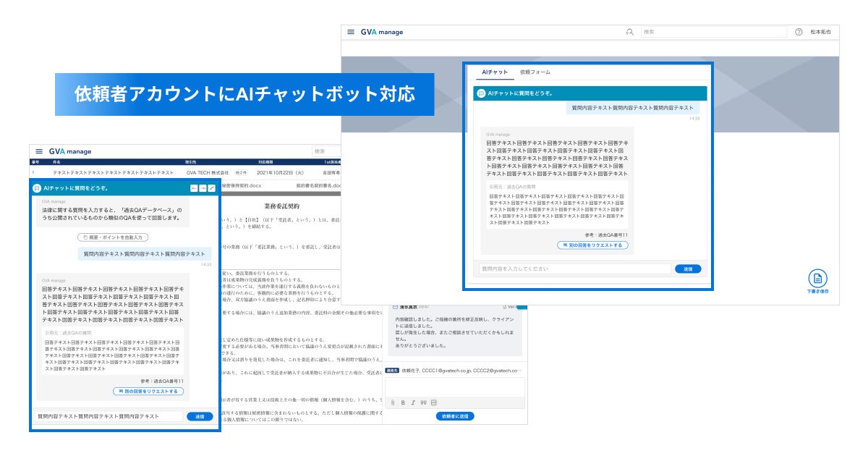
Task: Click the middle widen icon in left chat header
Action: point(203,188)
